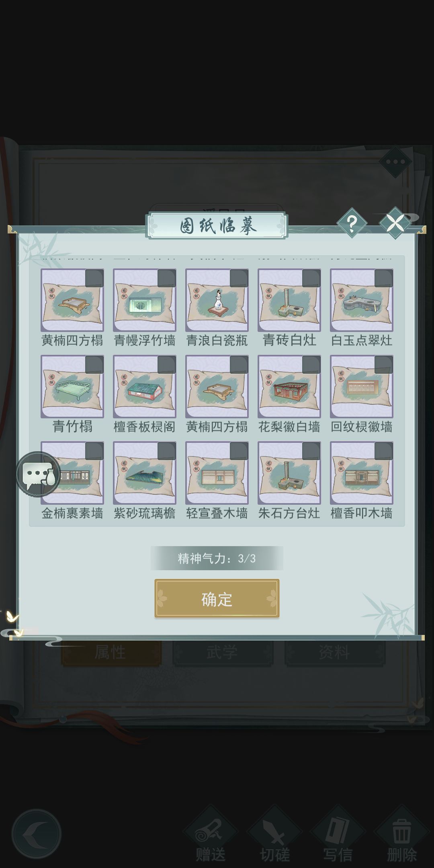The height and width of the screenshot is (868, 434).
Task: Open the floating chat bubble icon
Action: point(39,474)
